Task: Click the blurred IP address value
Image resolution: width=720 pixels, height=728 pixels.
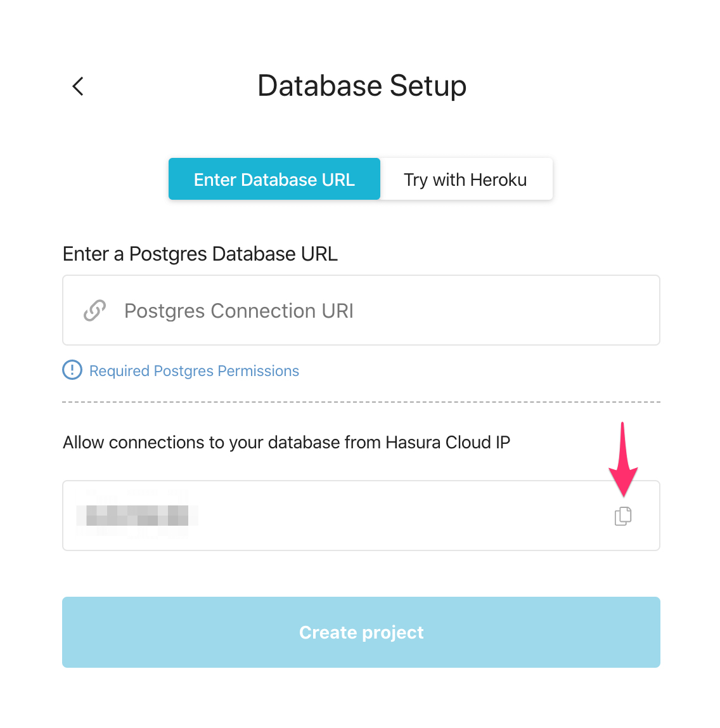Action: [x=137, y=516]
